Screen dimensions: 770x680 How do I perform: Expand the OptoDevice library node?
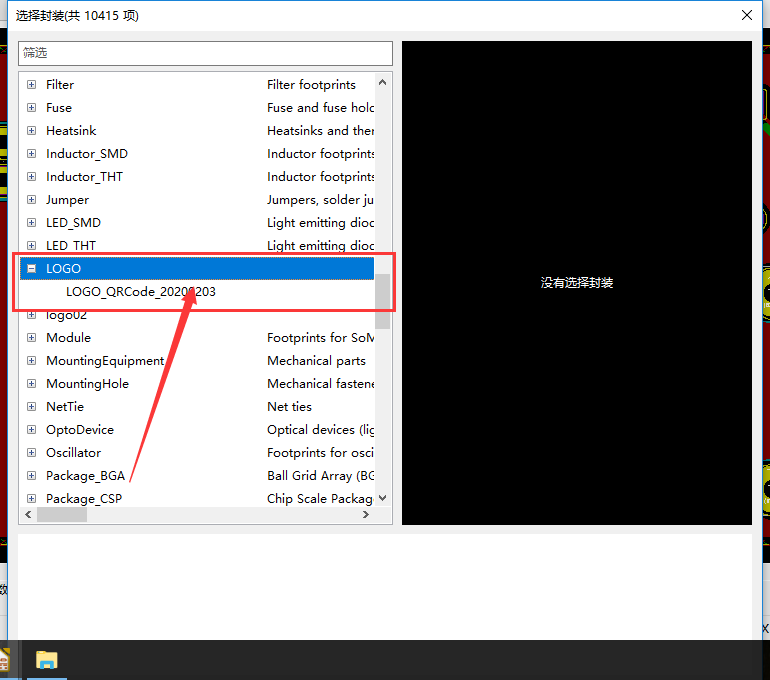point(31,430)
